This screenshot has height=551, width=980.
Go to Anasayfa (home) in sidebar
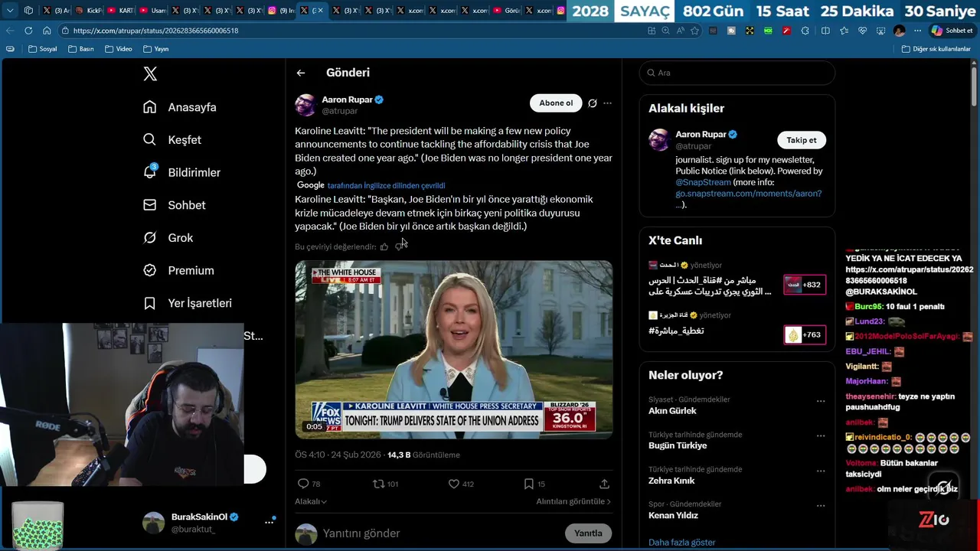tap(180, 107)
